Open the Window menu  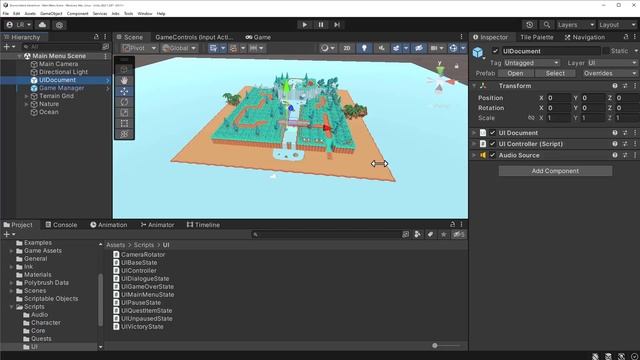[144, 13]
